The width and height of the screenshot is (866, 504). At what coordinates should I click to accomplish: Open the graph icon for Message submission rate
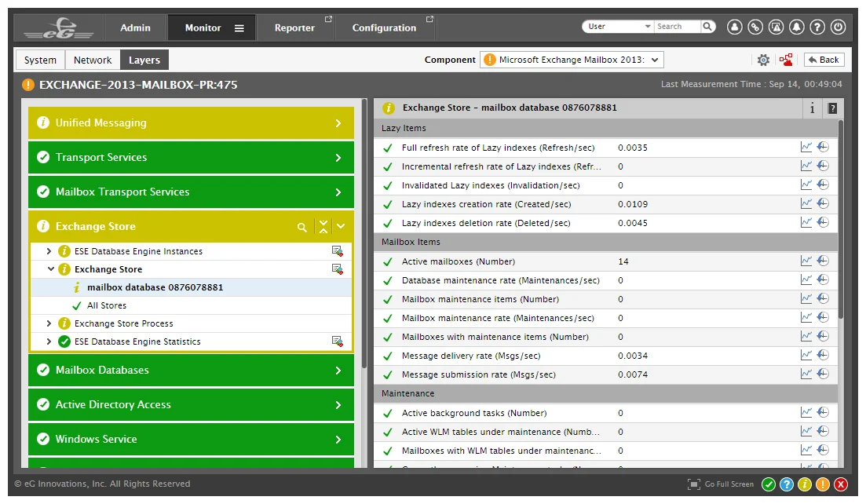[806, 374]
